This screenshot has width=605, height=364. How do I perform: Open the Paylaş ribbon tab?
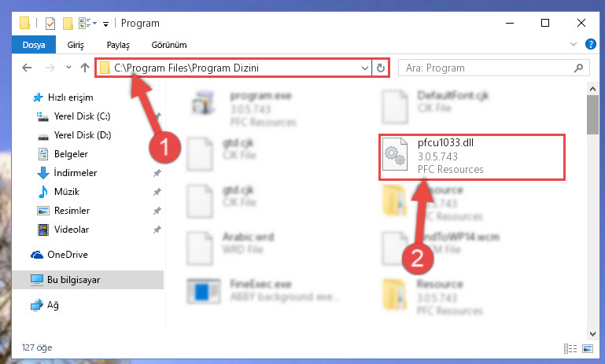118,45
